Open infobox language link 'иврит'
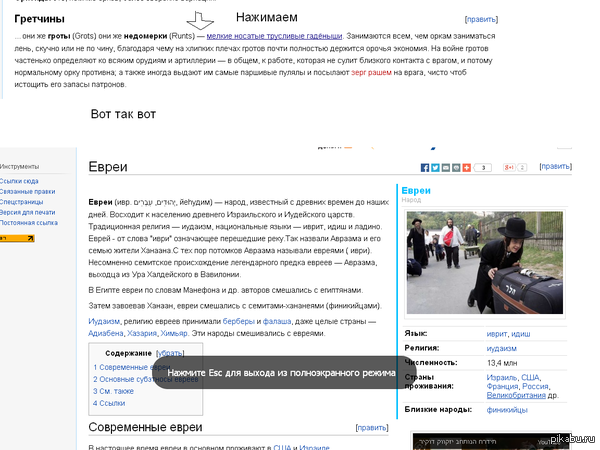Image resolution: width=600 pixels, height=450 pixels. point(497,334)
